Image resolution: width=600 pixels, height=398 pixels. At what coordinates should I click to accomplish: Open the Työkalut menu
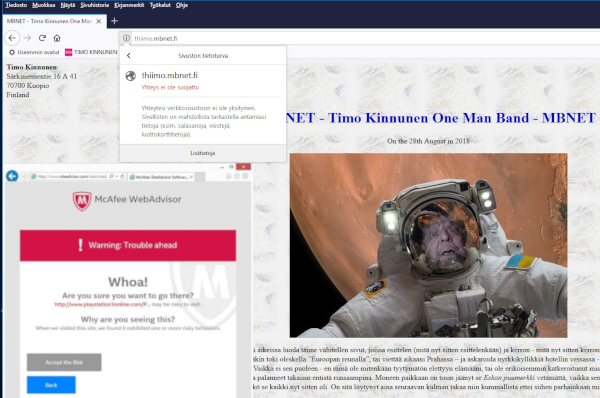(x=160, y=5)
